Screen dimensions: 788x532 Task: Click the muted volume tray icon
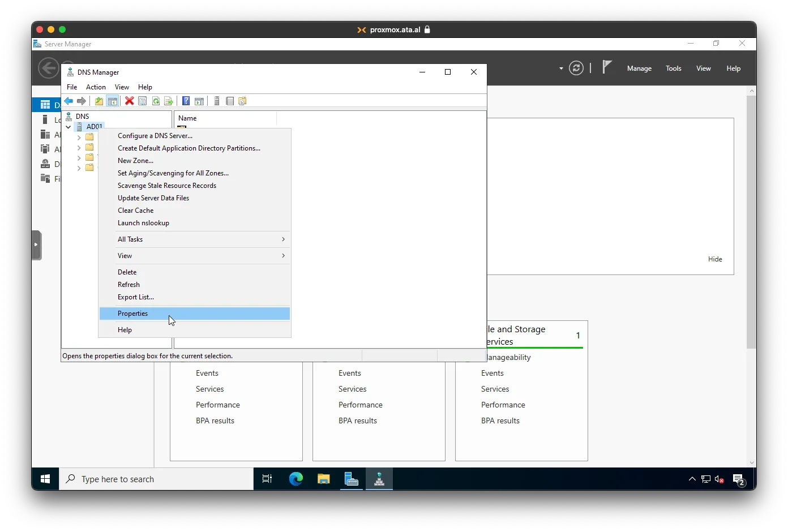[720, 479]
